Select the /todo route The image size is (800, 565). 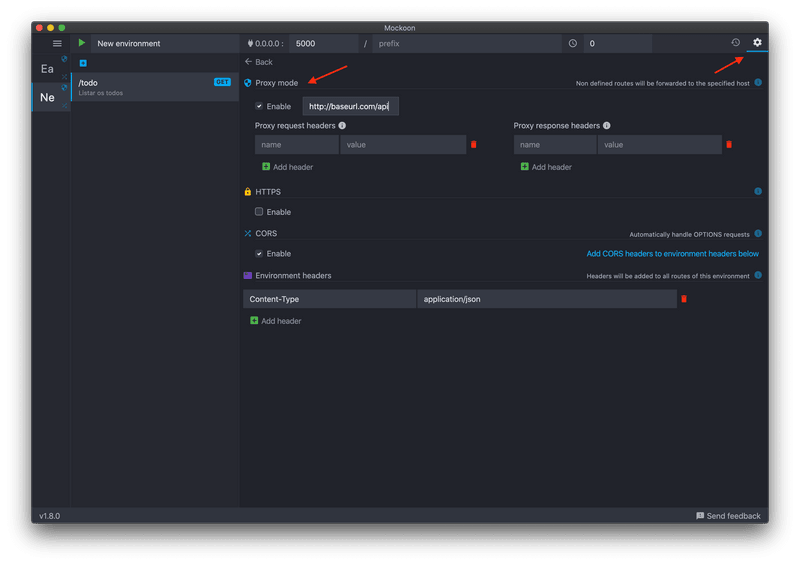click(155, 87)
